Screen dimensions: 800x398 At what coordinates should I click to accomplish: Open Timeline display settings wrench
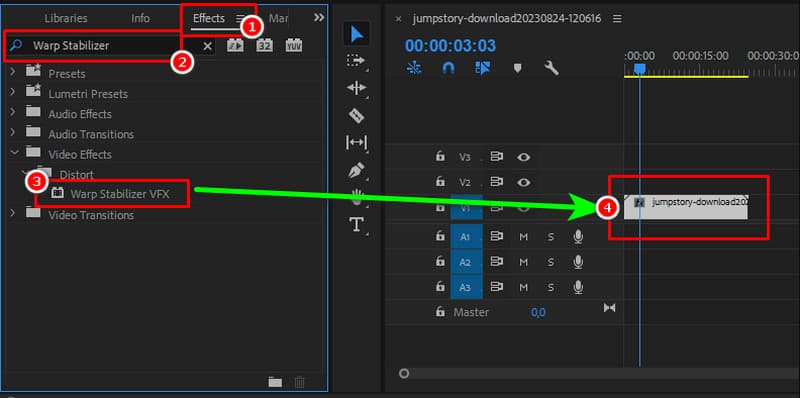click(x=551, y=68)
